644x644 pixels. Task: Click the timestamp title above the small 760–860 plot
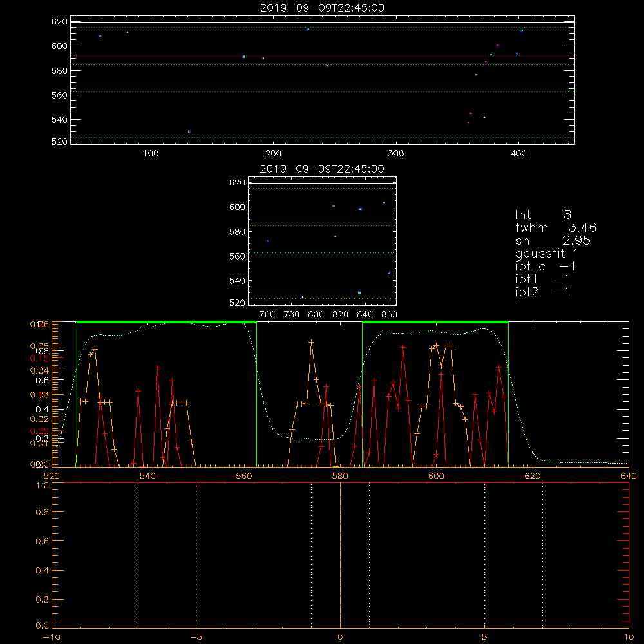(x=323, y=169)
